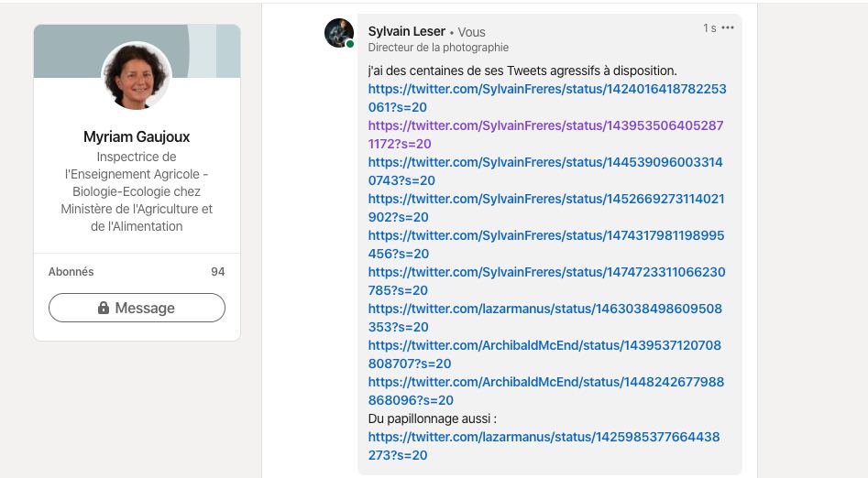Open Myriam Gaujoux's profile name link
Image resolution: width=868 pixels, height=478 pixels.
[137, 137]
